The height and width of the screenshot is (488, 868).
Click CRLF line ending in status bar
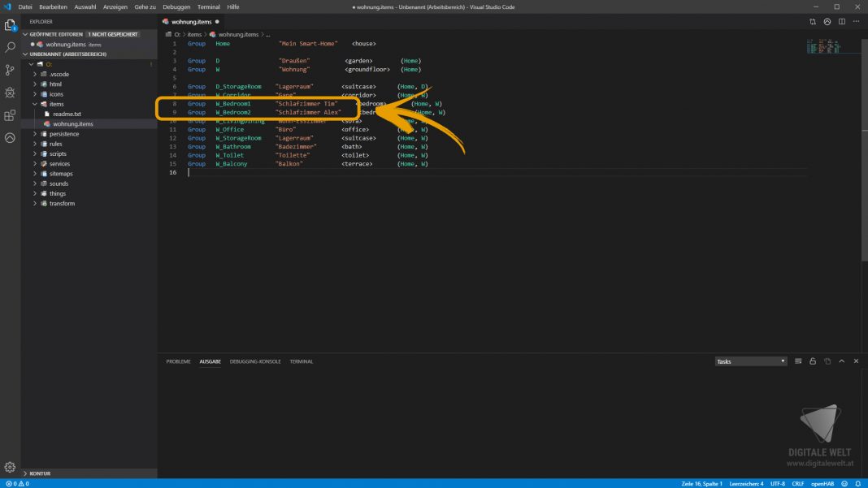798,483
